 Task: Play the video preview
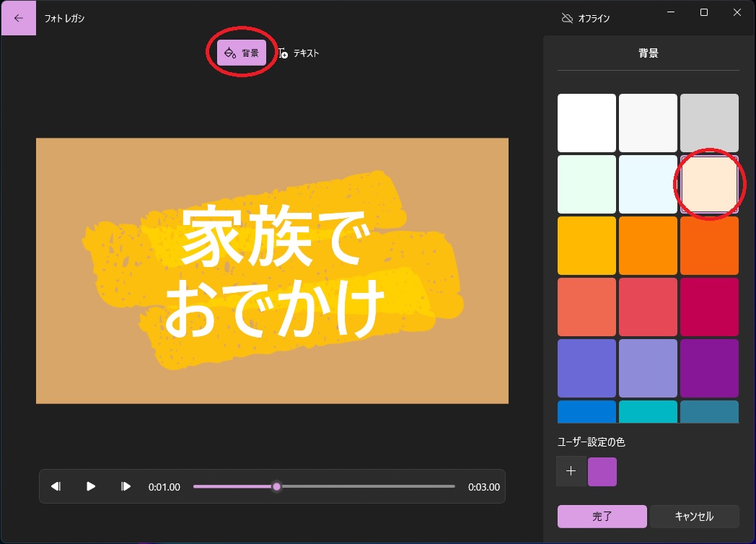click(x=91, y=486)
